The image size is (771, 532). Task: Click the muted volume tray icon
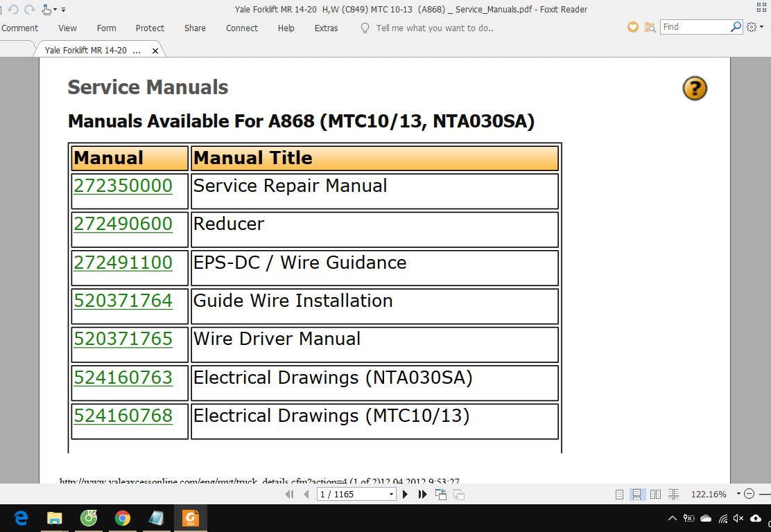coord(738,518)
